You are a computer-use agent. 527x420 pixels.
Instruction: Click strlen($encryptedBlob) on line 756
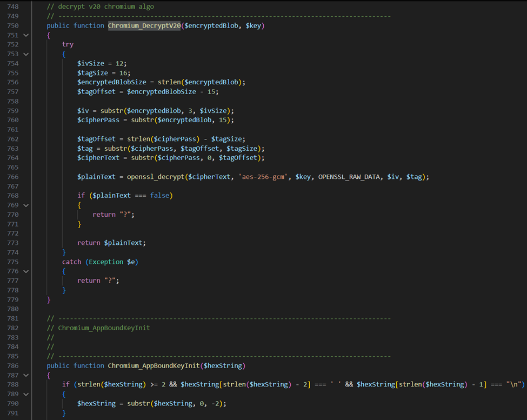pyautogui.click(x=201, y=82)
